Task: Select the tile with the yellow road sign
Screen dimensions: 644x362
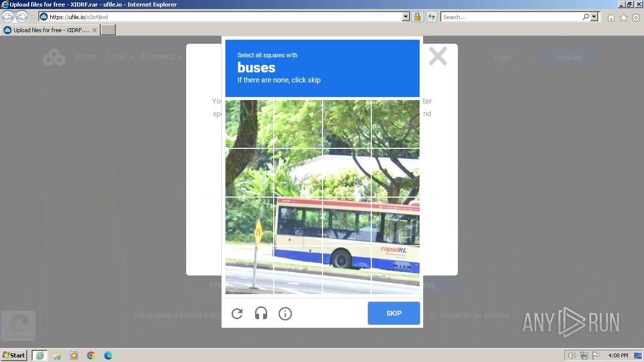Action: coord(249,221)
